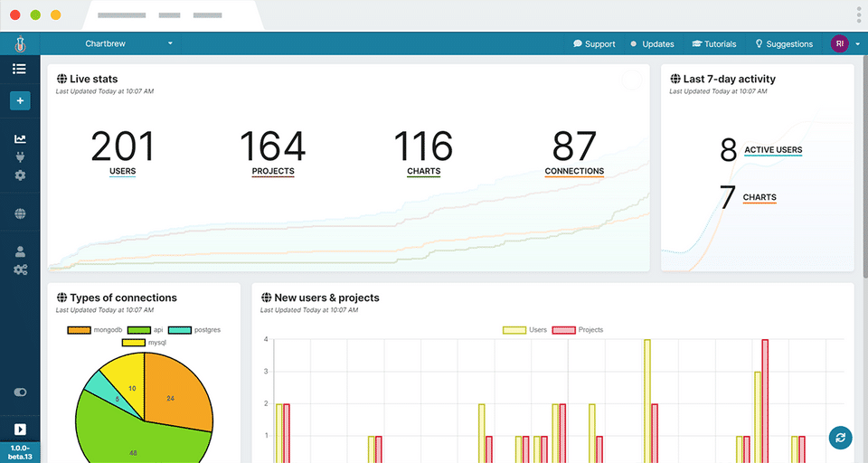Click the New users & projects globe icon
Image resolution: width=868 pixels, height=463 pixels.
[266, 298]
